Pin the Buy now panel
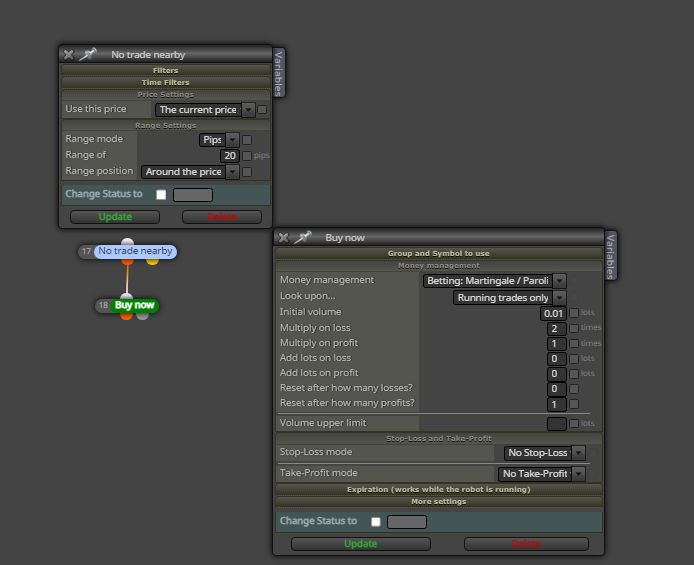Viewport: 694px width, 565px height. point(303,238)
